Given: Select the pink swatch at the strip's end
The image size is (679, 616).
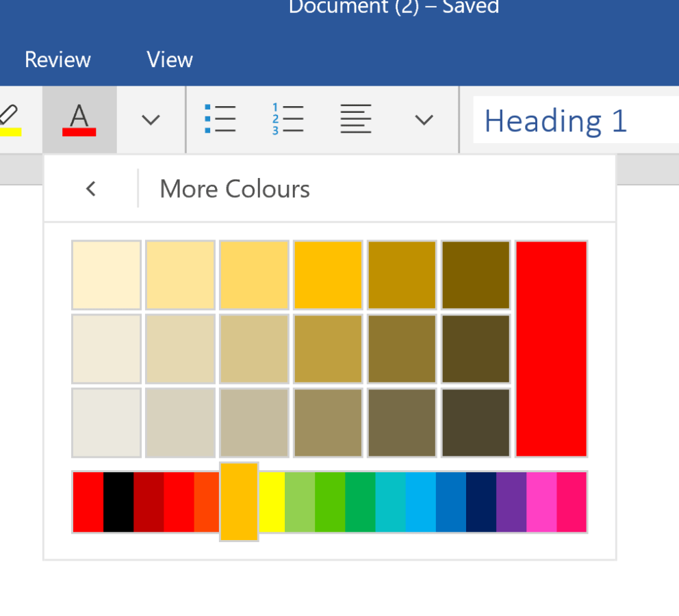Looking at the screenshot, I should click(x=571, y=502).
